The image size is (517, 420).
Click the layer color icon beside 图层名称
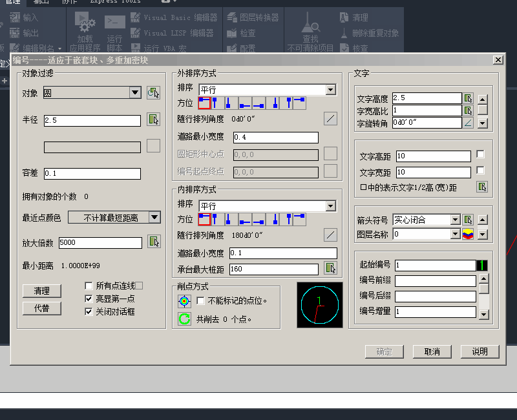tap(468, 234)
